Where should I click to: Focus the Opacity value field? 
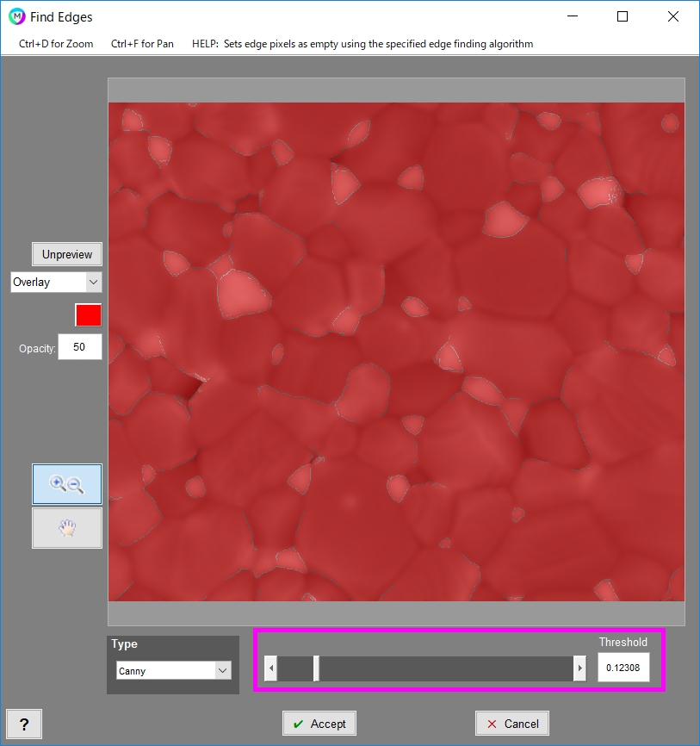[79, 347]
